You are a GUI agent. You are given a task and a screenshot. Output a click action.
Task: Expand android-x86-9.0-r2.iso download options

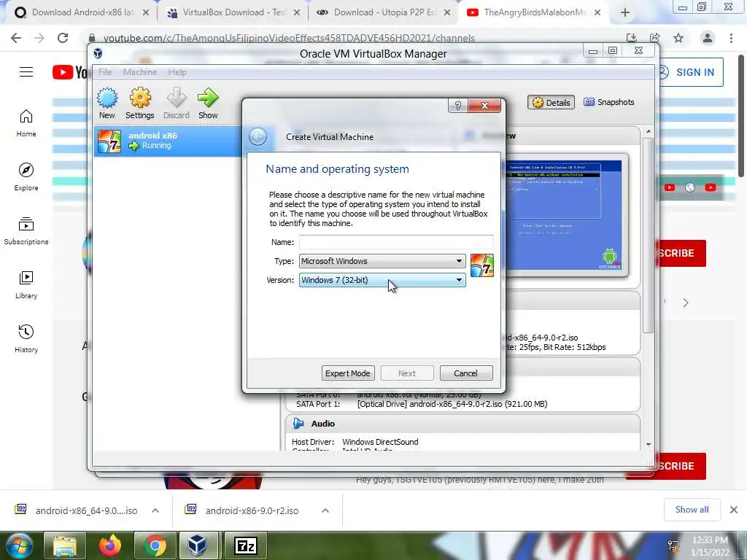325,510
